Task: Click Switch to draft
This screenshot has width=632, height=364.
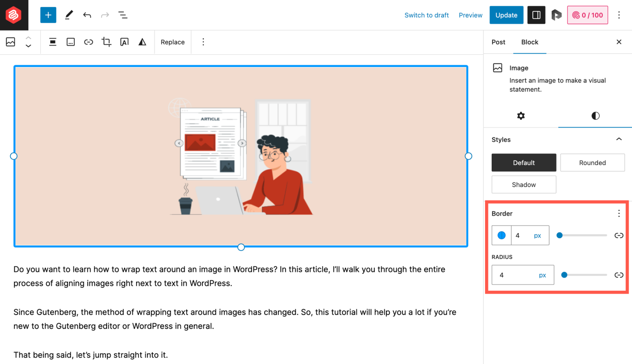Action: pyautogui.click(x=427, y=15)
